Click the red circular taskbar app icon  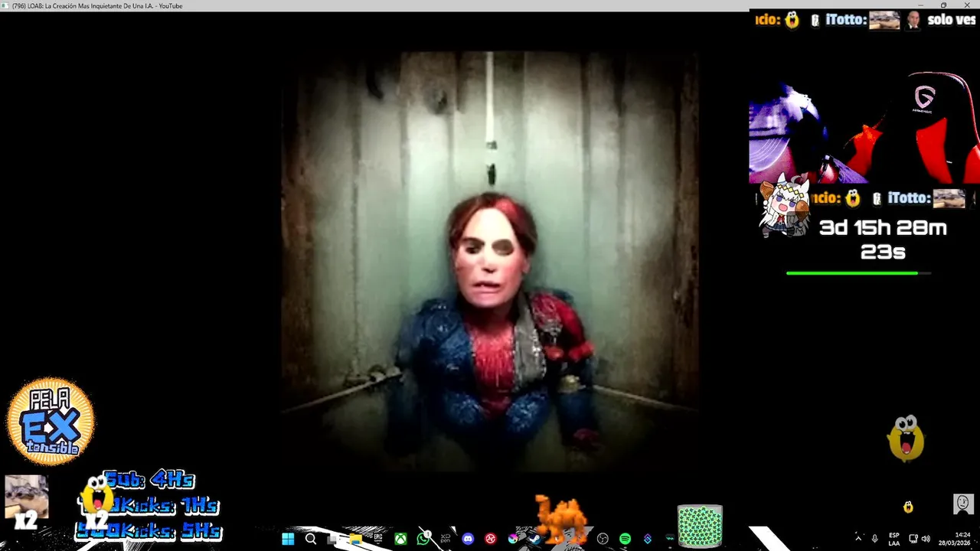click(x=491, y=539)
